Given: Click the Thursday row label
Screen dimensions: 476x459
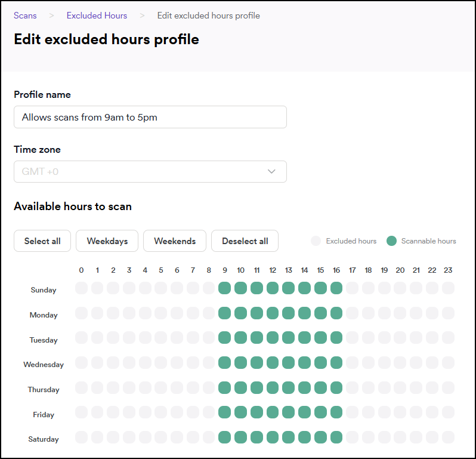Looking at the screenshot, I should pyautogui.click(x=44, y=389).
